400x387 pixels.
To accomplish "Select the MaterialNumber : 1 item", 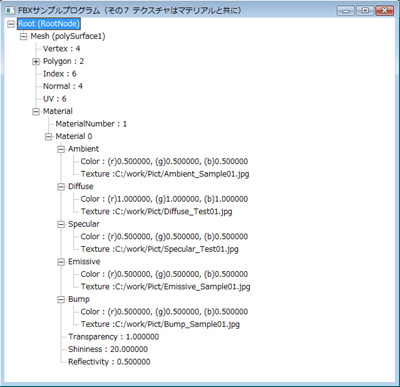I will [91, 124].
